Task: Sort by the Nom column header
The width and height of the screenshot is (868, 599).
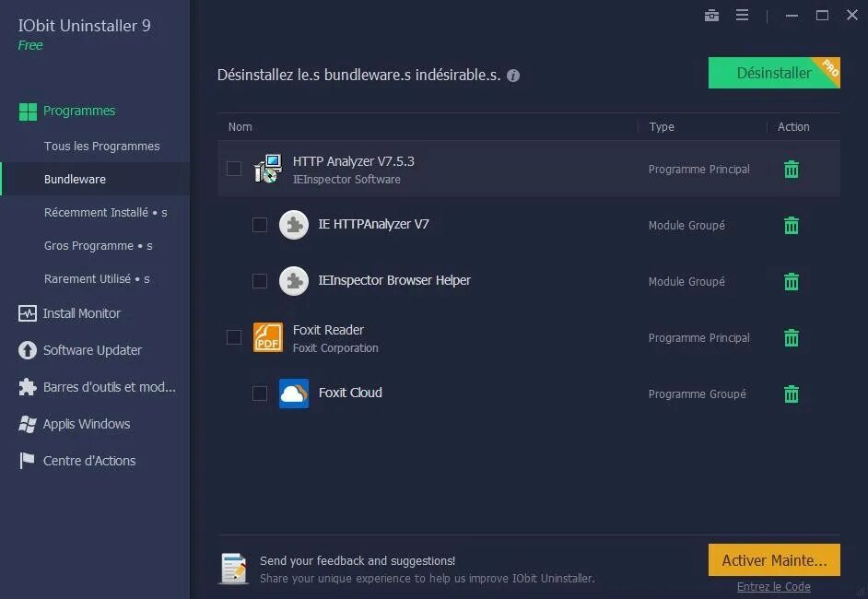Action: [240, 127]
